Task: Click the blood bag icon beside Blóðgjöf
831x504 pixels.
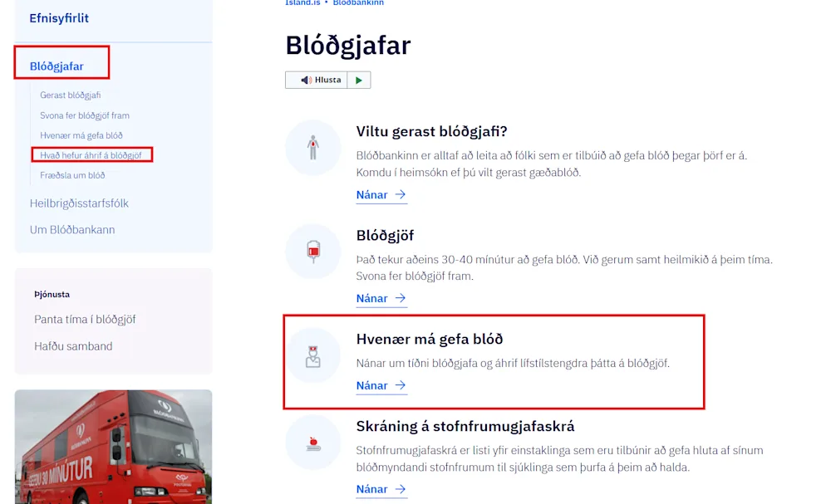Action: click(x=312, y=252)
